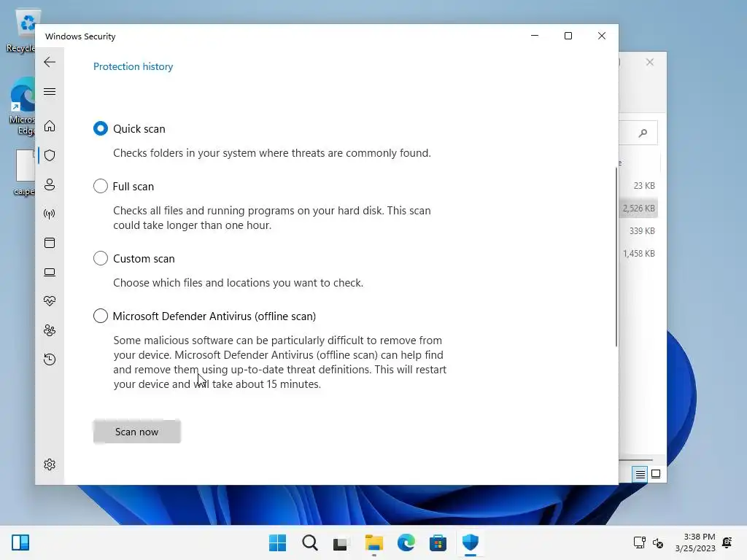
Task: Select the 339 KB file row
Action: pos(638,231)
